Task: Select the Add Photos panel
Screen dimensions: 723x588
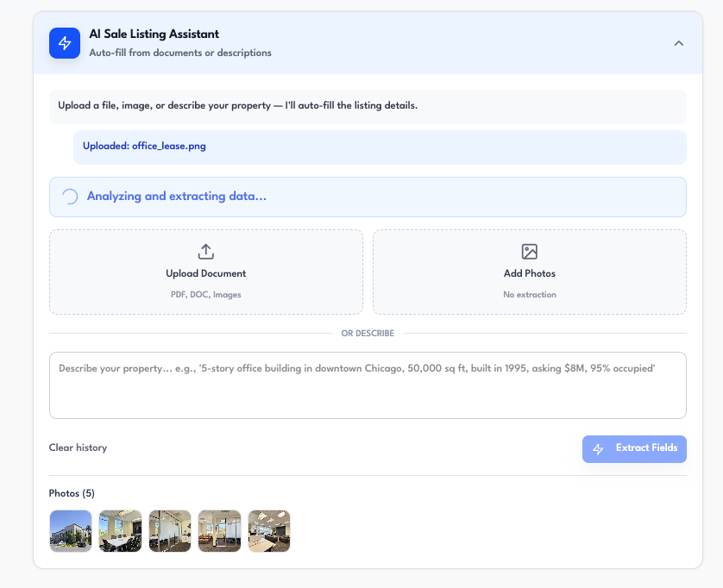Action: (x=529, y=272)
